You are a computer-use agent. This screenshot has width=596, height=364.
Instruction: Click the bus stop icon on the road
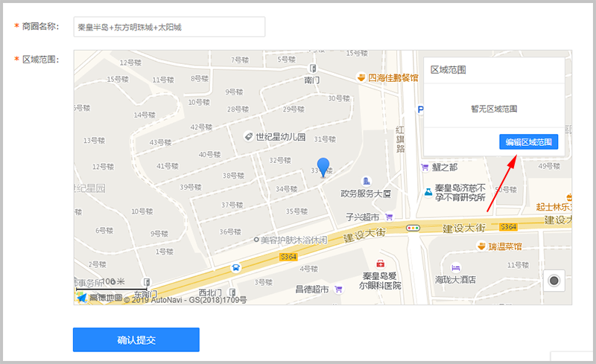[x=235, y=267]
